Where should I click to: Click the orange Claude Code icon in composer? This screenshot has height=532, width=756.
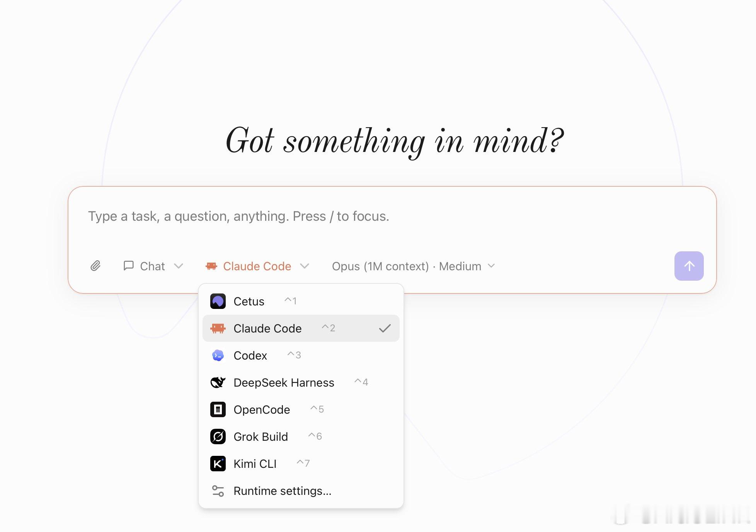coord(211,266)
